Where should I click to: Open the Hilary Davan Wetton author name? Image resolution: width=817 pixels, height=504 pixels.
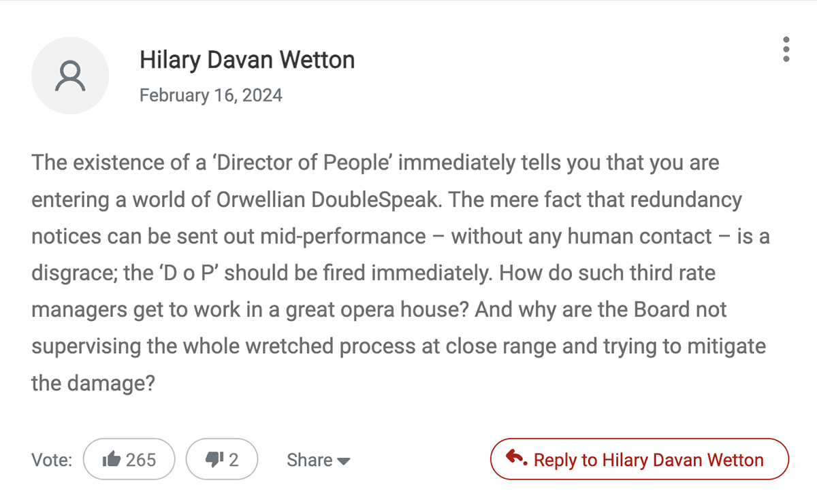pyautogui.click(x=247, y=60)
